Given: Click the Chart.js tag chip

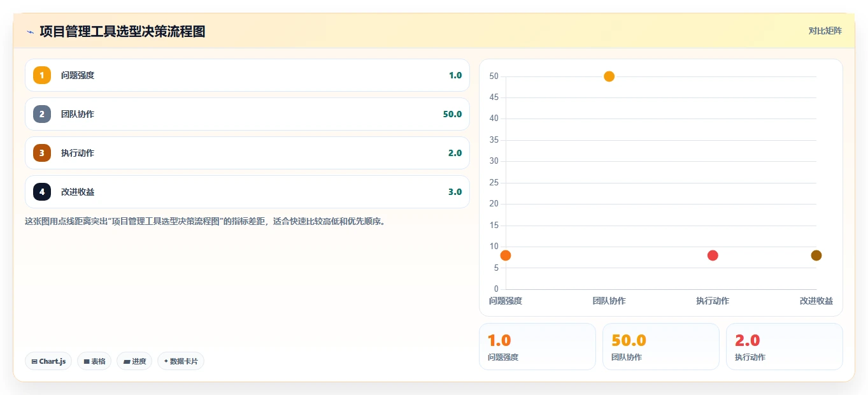Looking at the screenshot, I should (49, 361).
